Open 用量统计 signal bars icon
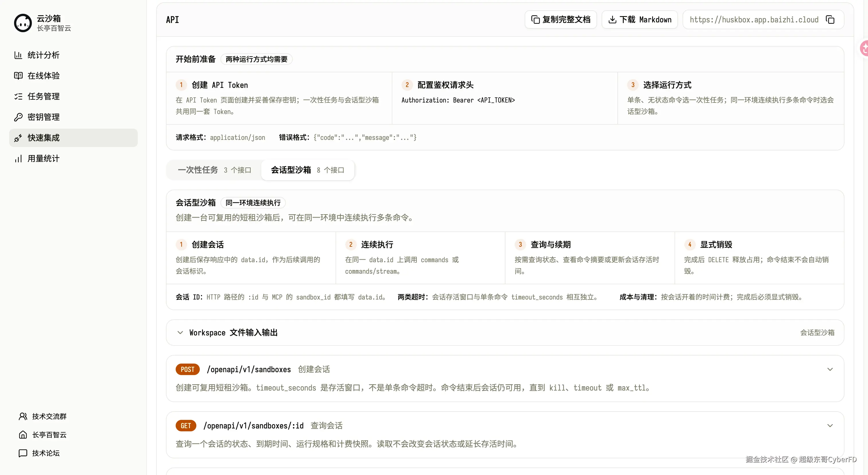Screen dimensions: 868x475 point(18,159)
